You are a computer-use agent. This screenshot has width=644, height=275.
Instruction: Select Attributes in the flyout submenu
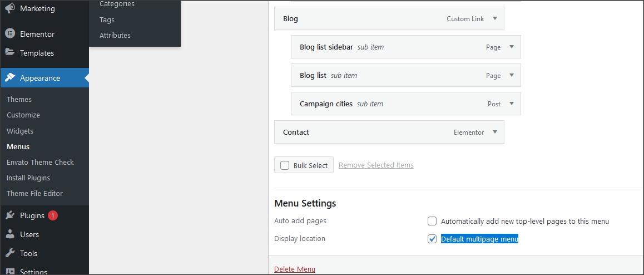(x=115, y=35)
